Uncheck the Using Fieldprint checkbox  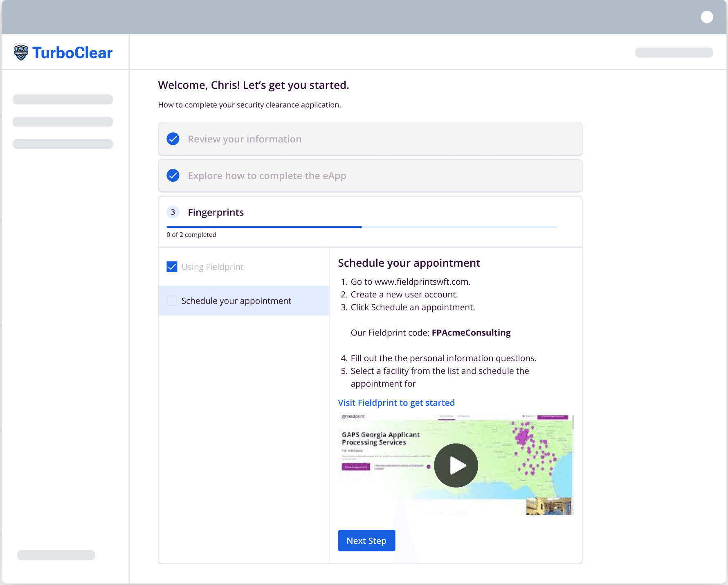click(172, 267)
